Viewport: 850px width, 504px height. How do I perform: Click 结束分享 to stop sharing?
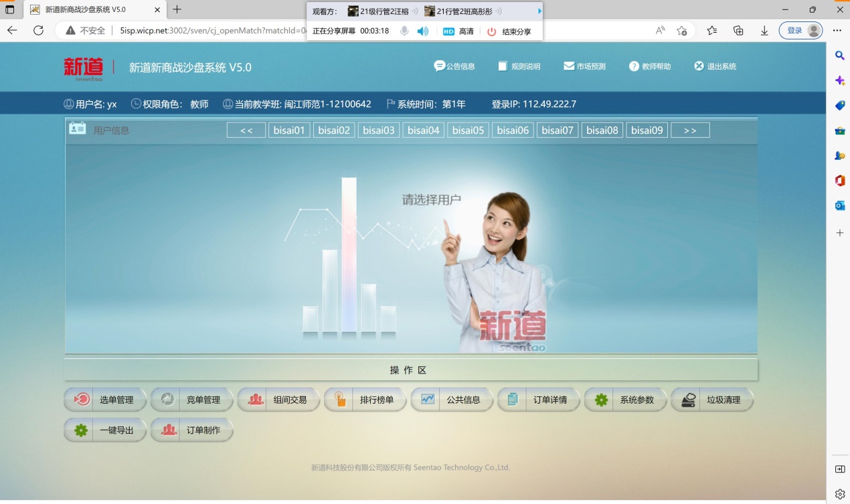[x=509, y=31]
